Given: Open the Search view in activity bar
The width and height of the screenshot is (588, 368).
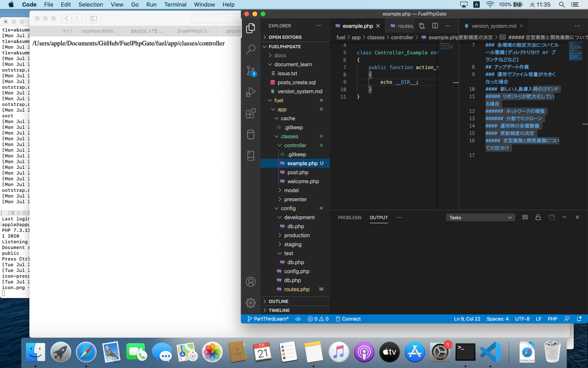Looking at the screenshot, I should (250, 49).
